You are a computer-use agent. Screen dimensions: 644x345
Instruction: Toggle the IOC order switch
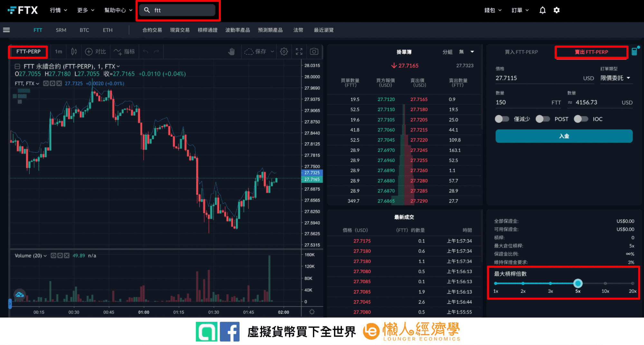click(x=581, y=119)
